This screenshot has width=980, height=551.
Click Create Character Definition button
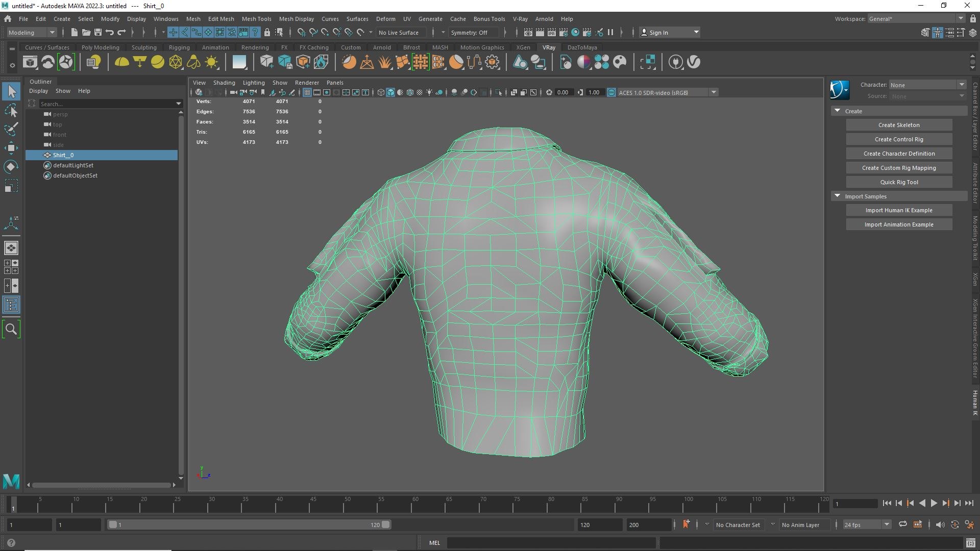click(x=899, y=154)
